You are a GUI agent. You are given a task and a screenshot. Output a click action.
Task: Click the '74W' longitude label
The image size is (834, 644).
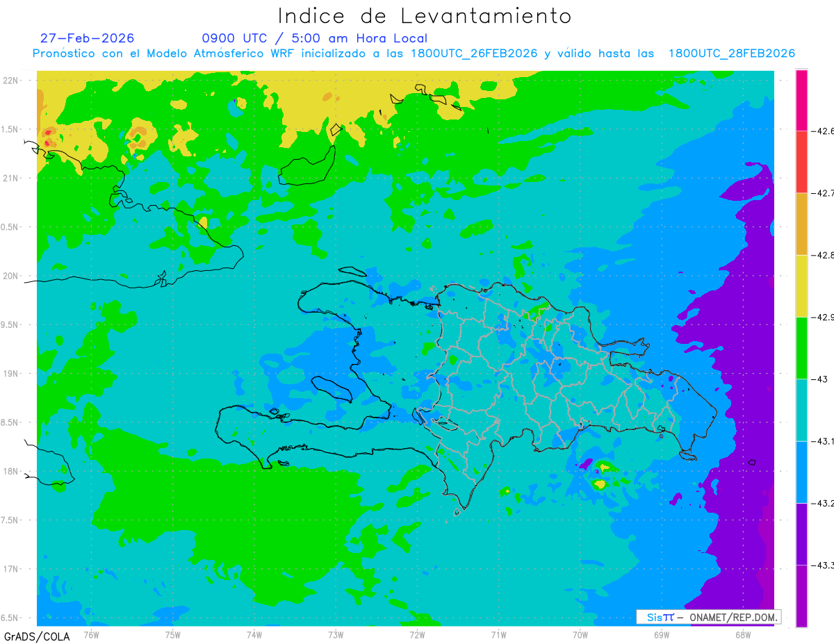254,634
